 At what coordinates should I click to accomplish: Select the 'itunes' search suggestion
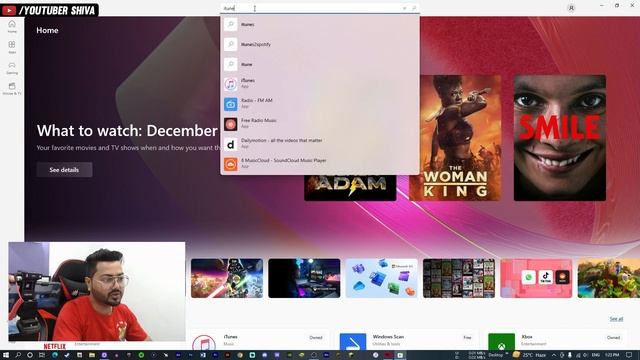click(320, 24)
